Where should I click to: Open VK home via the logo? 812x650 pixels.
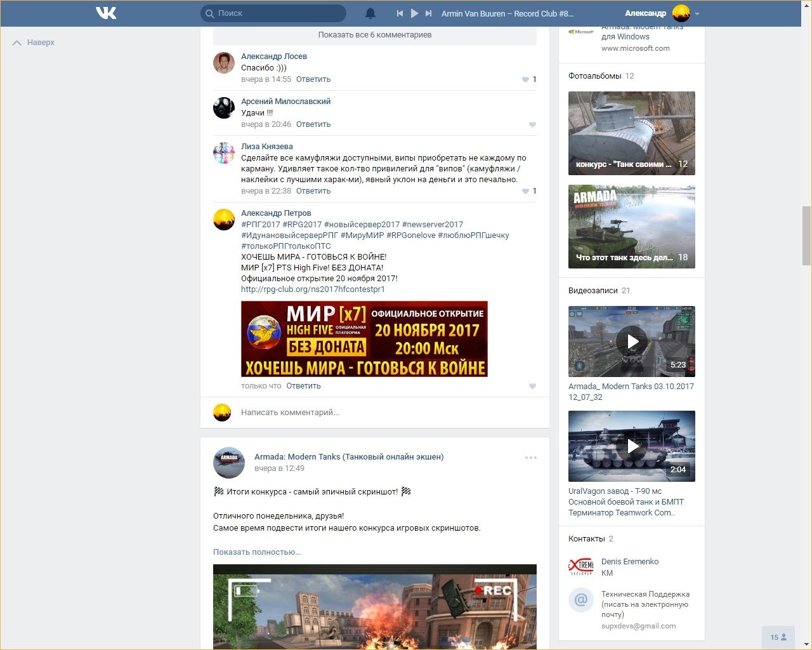click(x=106, y=13)
